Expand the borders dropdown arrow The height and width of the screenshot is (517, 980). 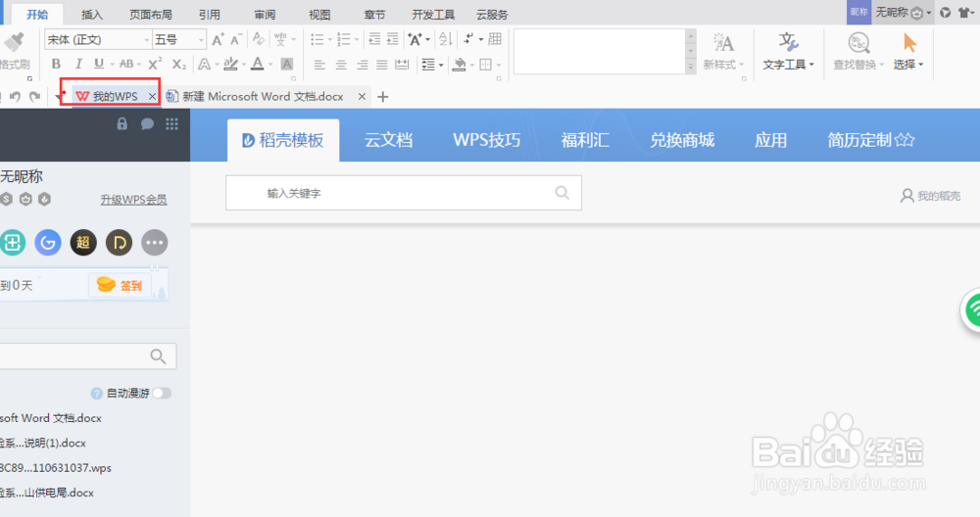click(x=499, y=65)
